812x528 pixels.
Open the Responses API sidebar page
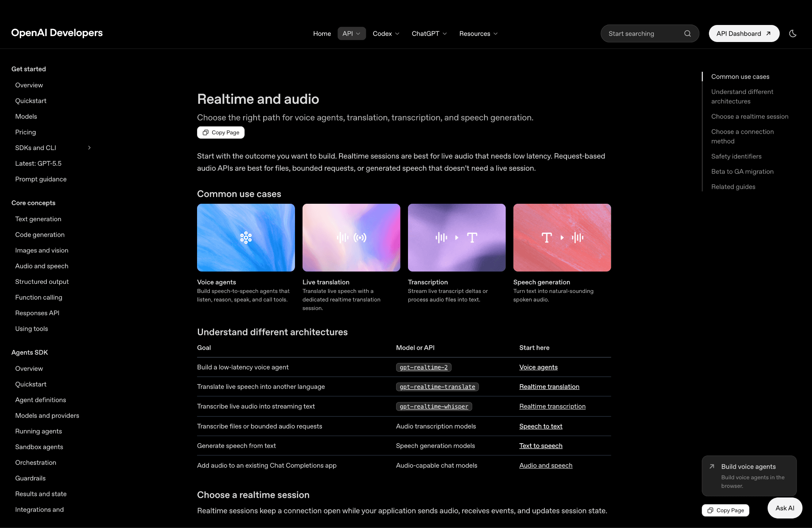[37, 313]
